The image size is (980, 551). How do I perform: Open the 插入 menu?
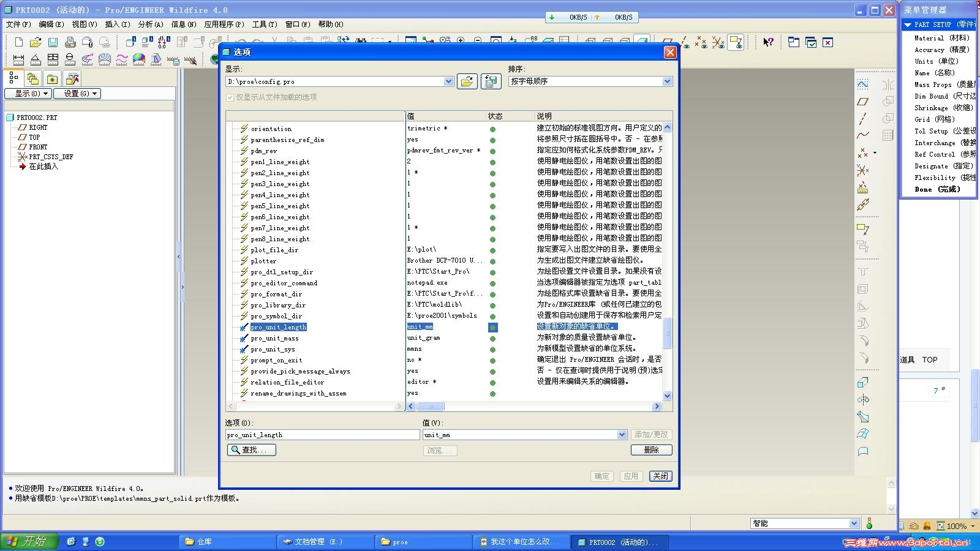click(x=118, y=24)
